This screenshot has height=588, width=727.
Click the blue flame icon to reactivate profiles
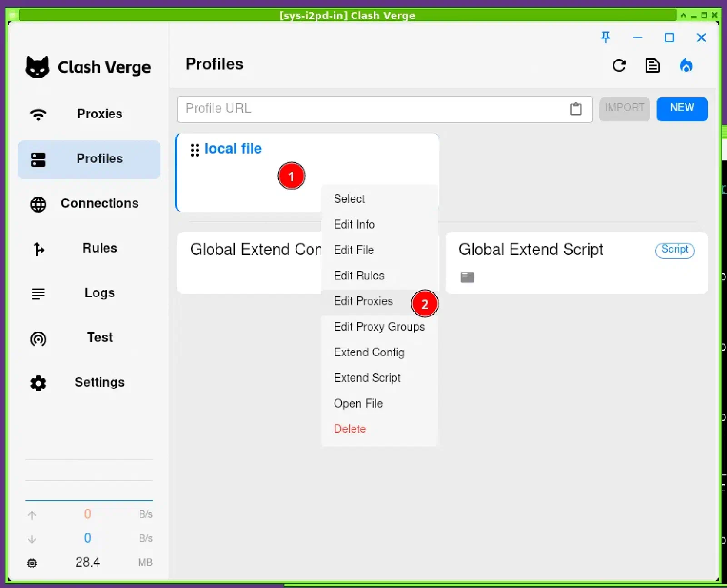coord(686,66)
